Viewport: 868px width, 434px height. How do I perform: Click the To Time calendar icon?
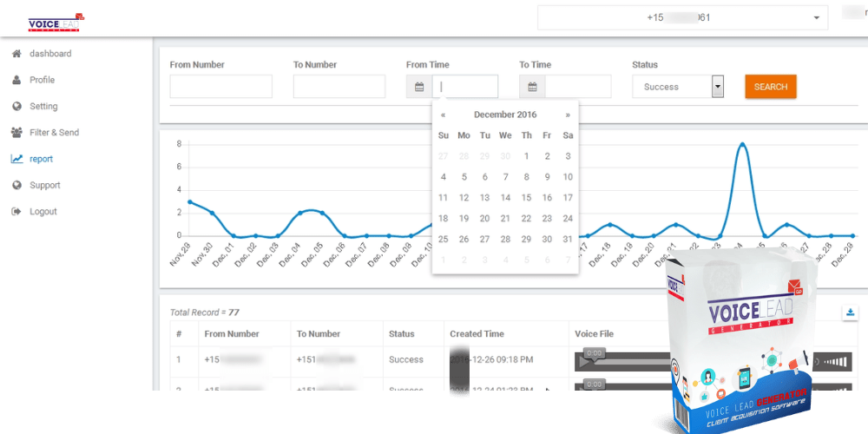pos(532,87)
